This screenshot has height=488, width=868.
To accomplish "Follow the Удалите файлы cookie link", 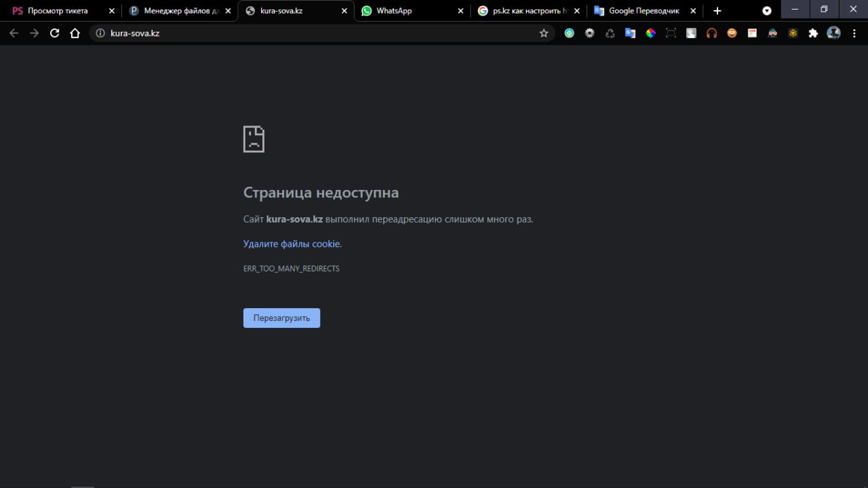I will pyautogui.click(x=292, y=244).
